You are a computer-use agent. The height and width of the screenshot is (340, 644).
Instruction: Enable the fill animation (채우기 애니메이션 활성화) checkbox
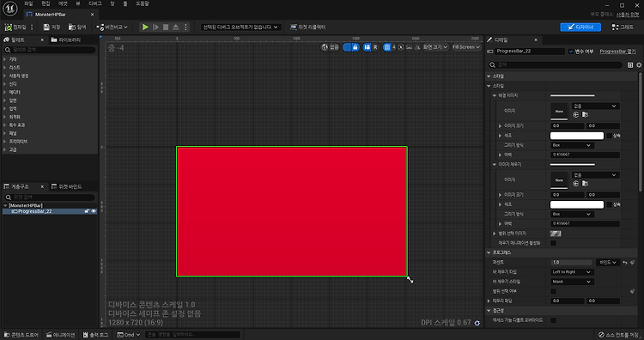(x=553, y=243)
